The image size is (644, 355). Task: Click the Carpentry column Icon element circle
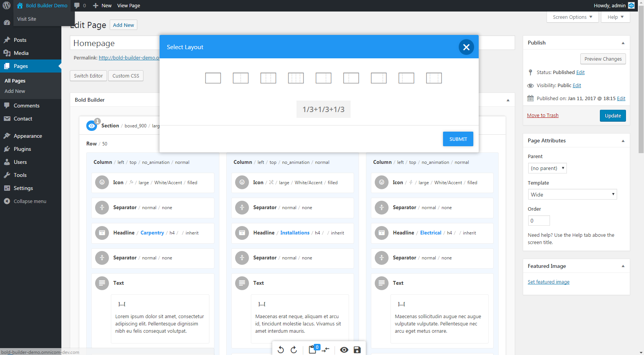point(102,183)
